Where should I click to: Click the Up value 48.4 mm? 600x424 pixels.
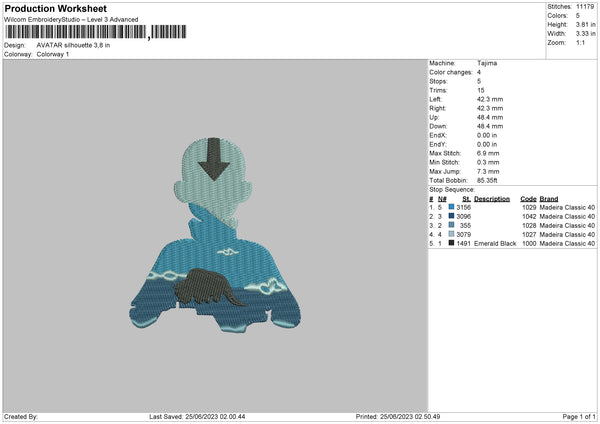click(x=490, y=117)
